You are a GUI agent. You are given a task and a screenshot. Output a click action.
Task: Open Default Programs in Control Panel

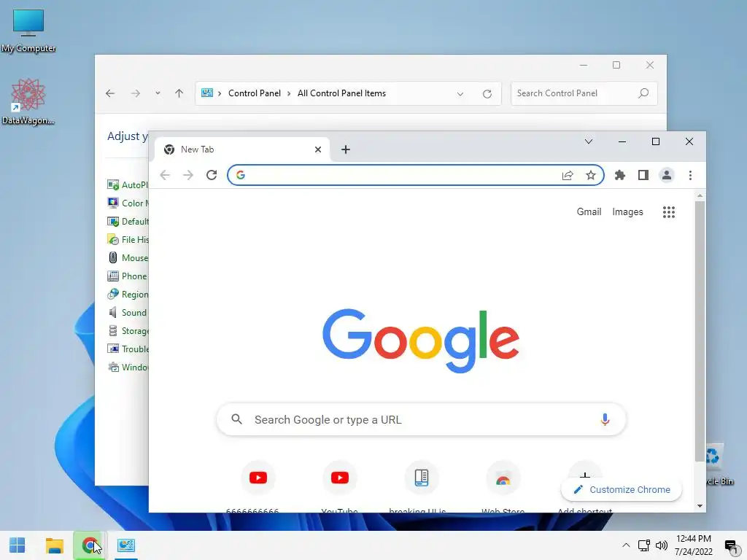pyautogui.click(x=128, y=222)
